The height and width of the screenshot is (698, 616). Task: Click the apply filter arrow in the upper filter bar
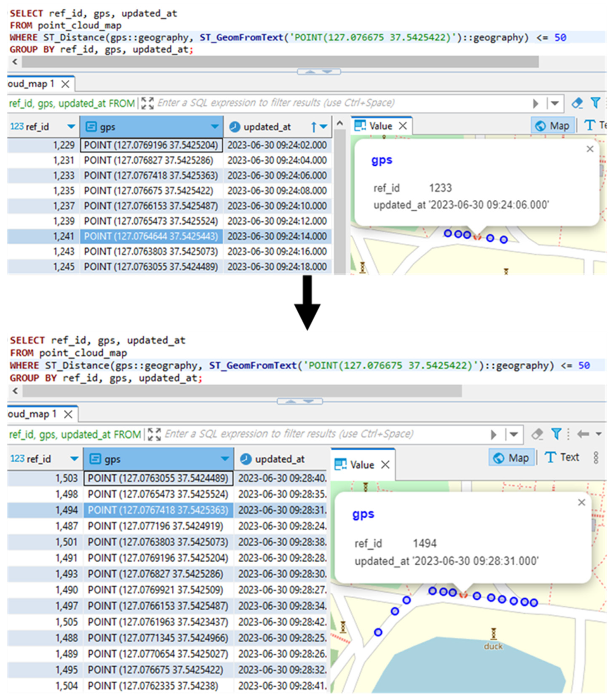(535, 103)
